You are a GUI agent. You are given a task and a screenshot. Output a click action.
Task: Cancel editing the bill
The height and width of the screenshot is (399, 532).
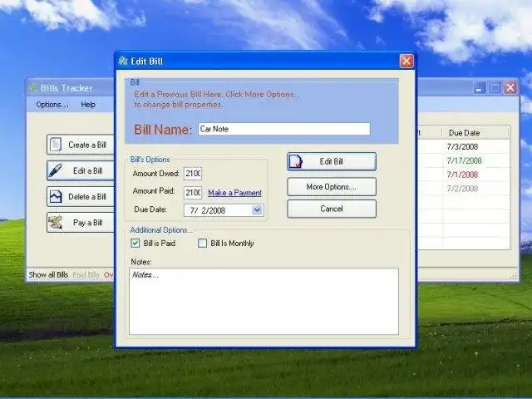click(332, 209)
